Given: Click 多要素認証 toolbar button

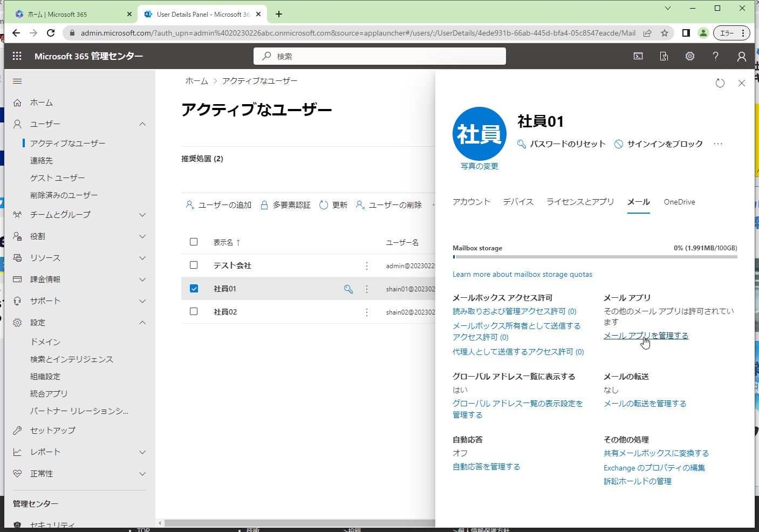Looking at the screenshot, I should click(285, 205).
